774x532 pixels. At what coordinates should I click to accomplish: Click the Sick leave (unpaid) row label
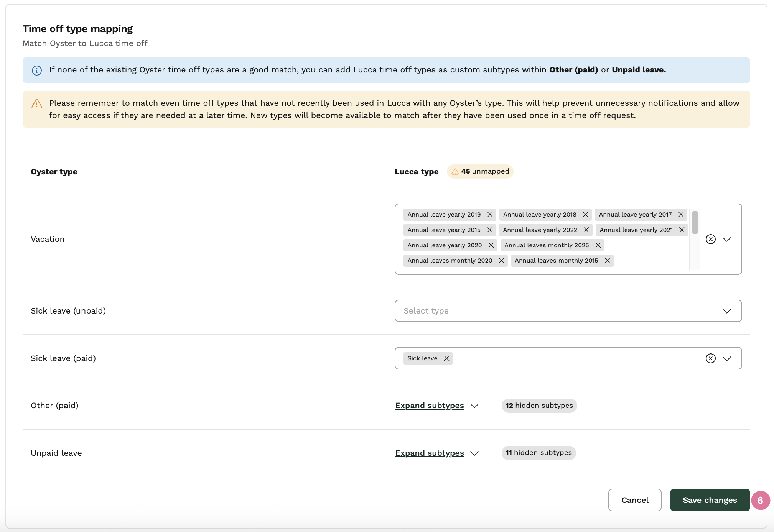[68, 311]
